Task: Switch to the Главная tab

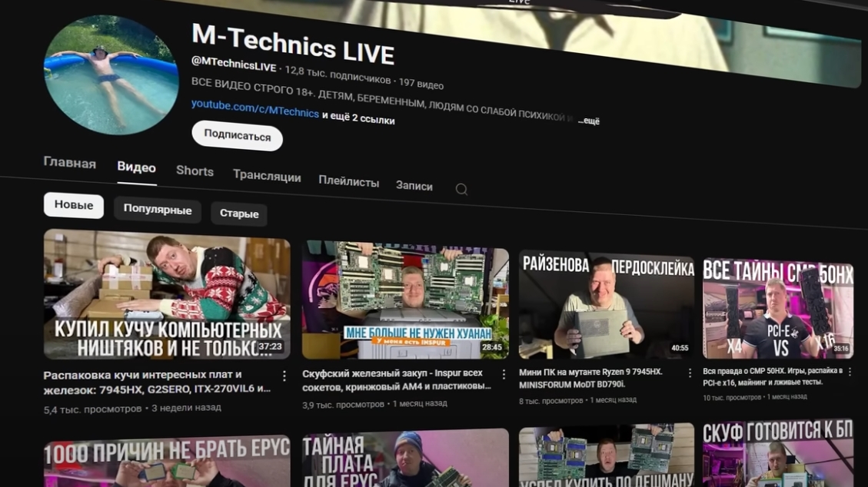Action: coord(70,163)
